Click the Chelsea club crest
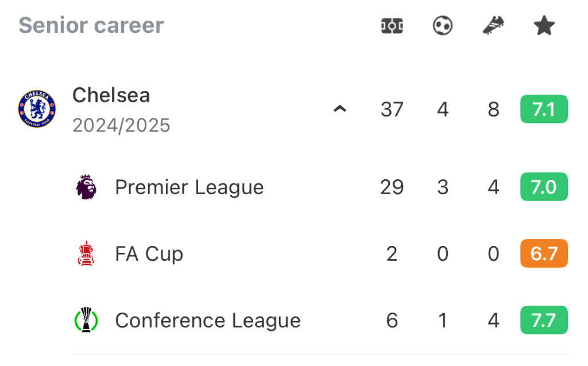Viewport: 588px width, 366px height. coord(37,109)
